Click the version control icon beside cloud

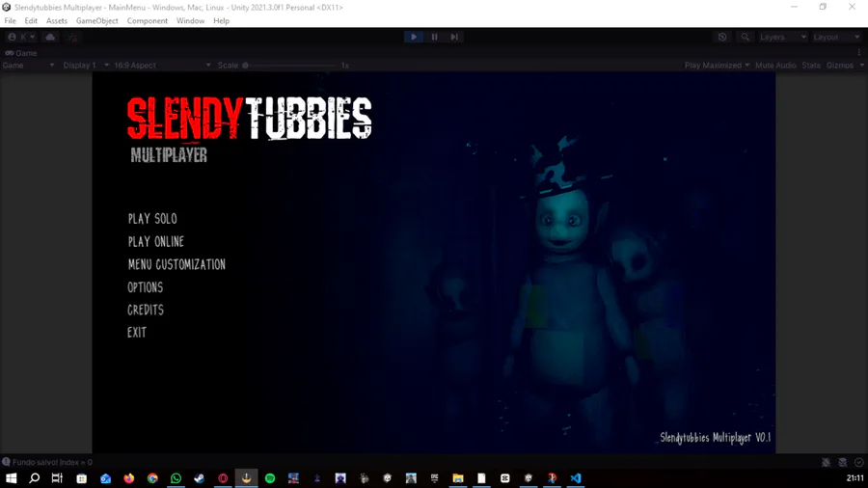tap(72, 37)
